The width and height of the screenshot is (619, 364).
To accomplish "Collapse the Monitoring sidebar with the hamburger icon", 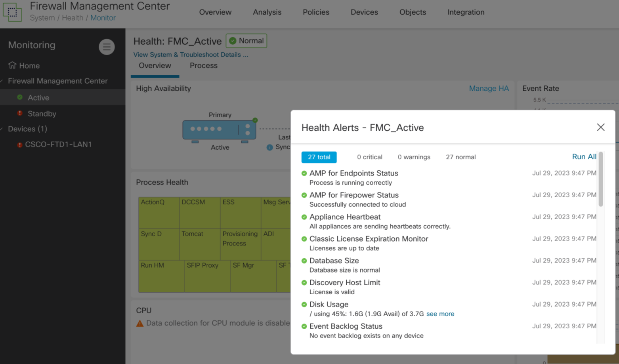I will [107, 47].
